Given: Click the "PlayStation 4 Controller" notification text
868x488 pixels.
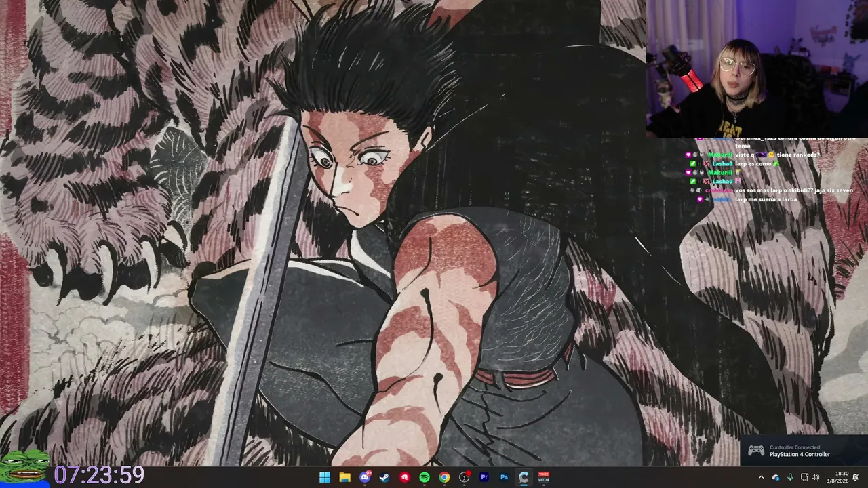Looking at the screenshot, I should pos(800,454).
